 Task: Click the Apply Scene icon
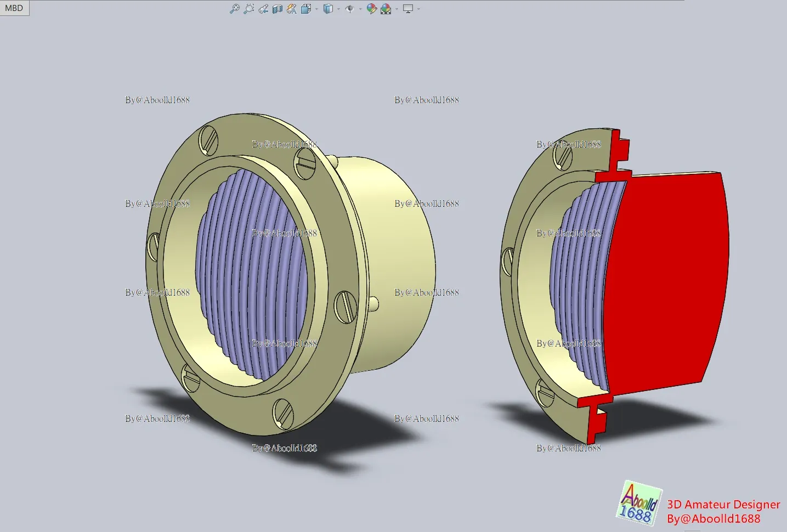[x=386, y=9]
